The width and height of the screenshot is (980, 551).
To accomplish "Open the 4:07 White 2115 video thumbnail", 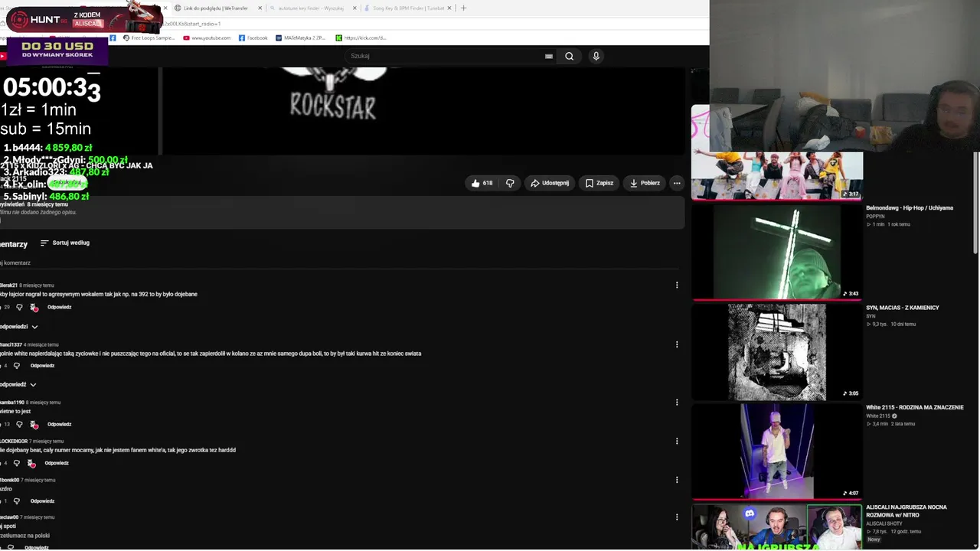I will click(776, 452).
